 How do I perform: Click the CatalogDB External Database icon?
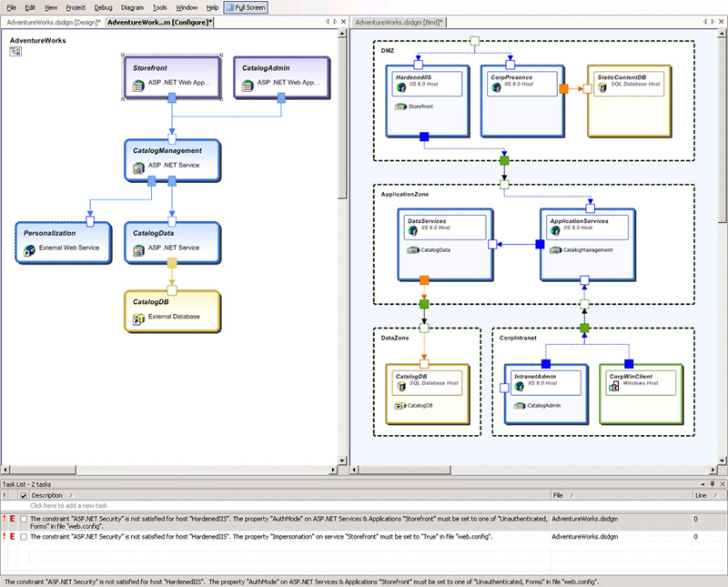point(138,319)
